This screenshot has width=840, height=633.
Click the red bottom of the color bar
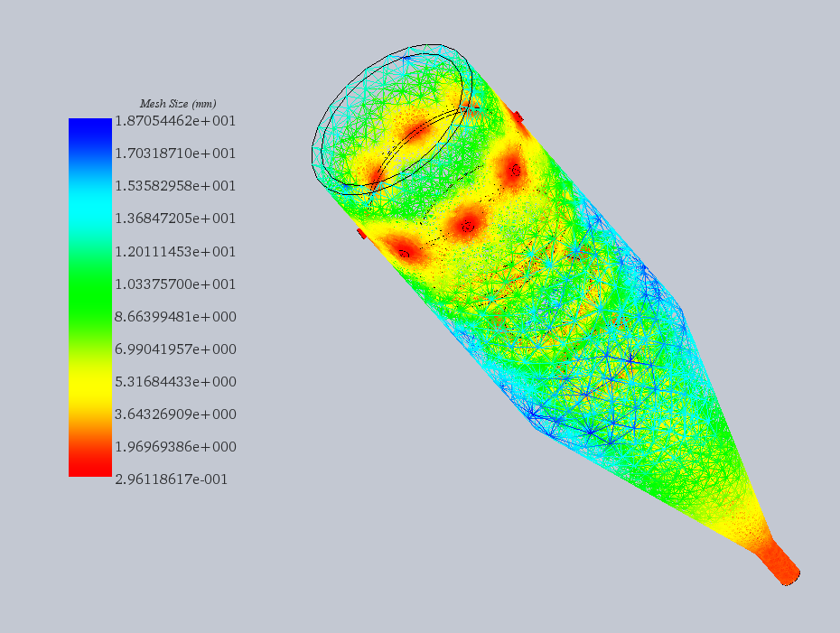point(90,466)
